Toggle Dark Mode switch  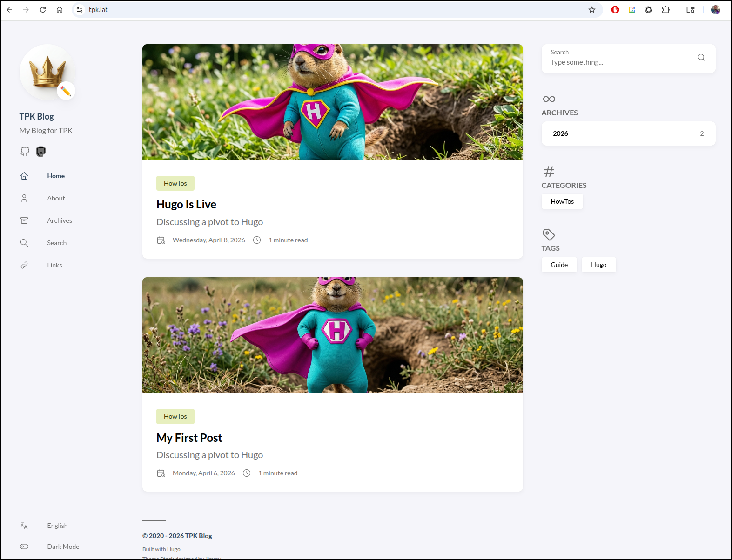coord(24,547)
